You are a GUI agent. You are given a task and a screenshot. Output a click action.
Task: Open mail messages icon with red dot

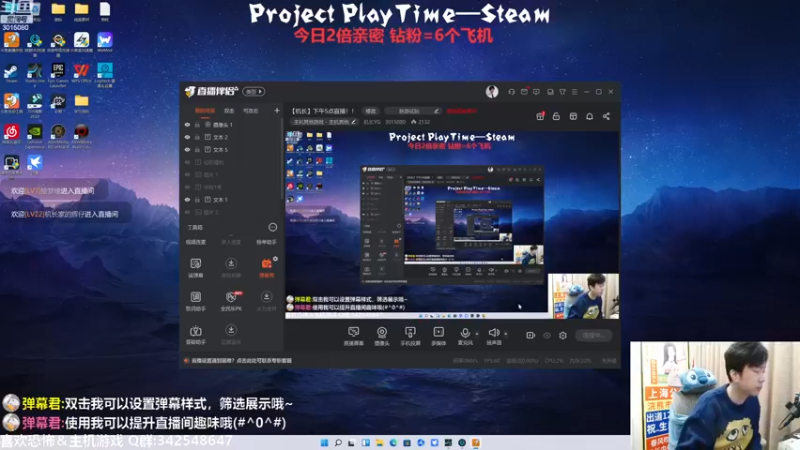(524, 92)
